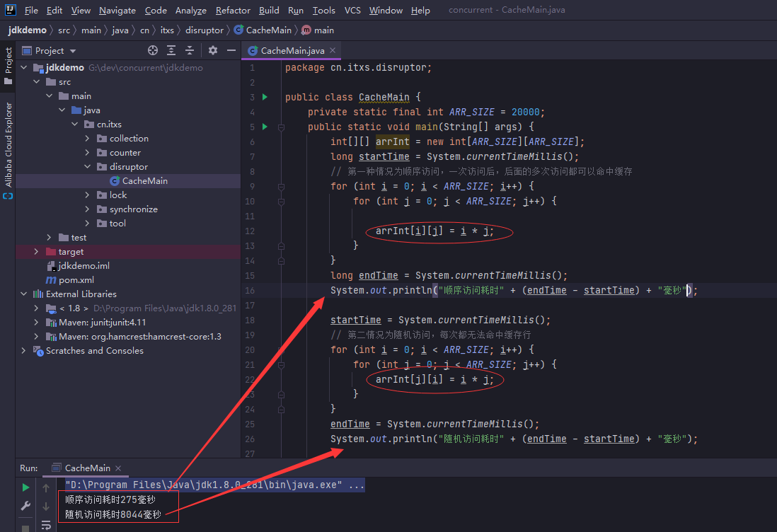Rerun CacheMain using the green play button
This screenshot has height=532, width=777.
click(x=25, y=487)
